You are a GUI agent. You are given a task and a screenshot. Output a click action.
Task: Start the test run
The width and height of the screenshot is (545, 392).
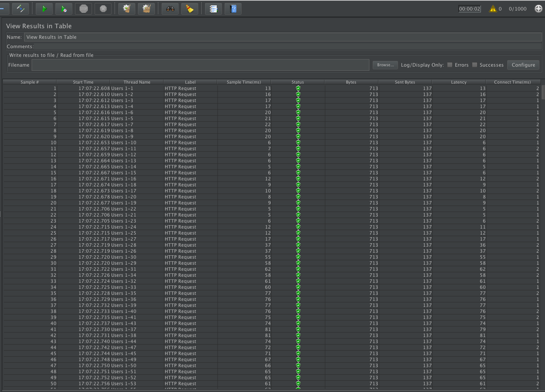44,8
